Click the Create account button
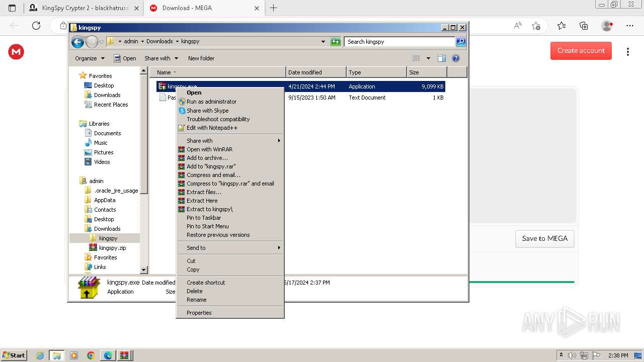The image size is (644, 362). 581,51
